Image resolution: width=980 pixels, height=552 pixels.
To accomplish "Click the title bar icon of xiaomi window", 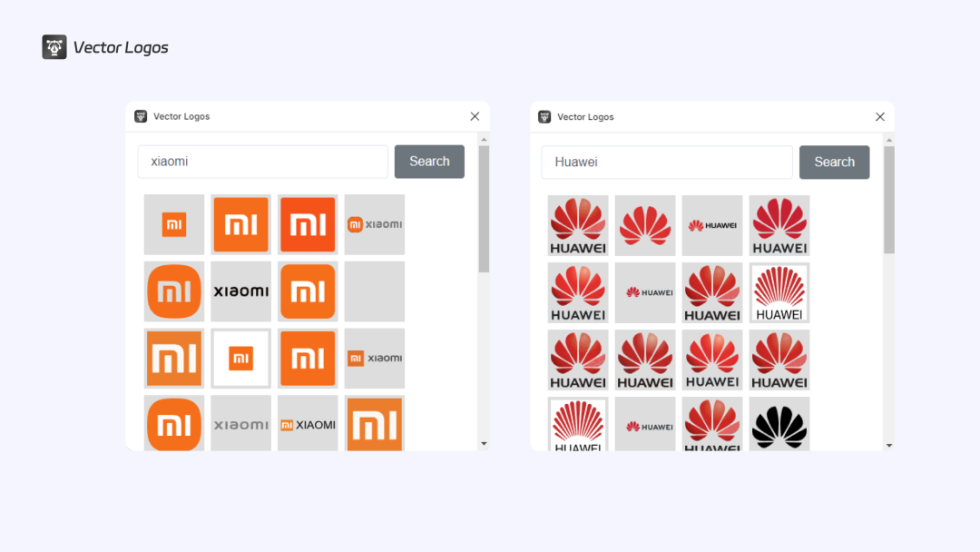I will click(x=141, y=116).
